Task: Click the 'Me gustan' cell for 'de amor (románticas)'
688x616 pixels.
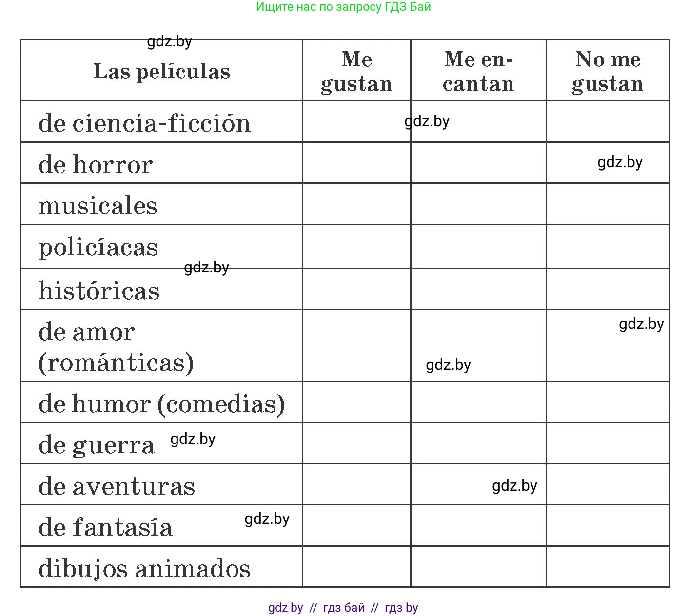Action: [x=356, y=346]
